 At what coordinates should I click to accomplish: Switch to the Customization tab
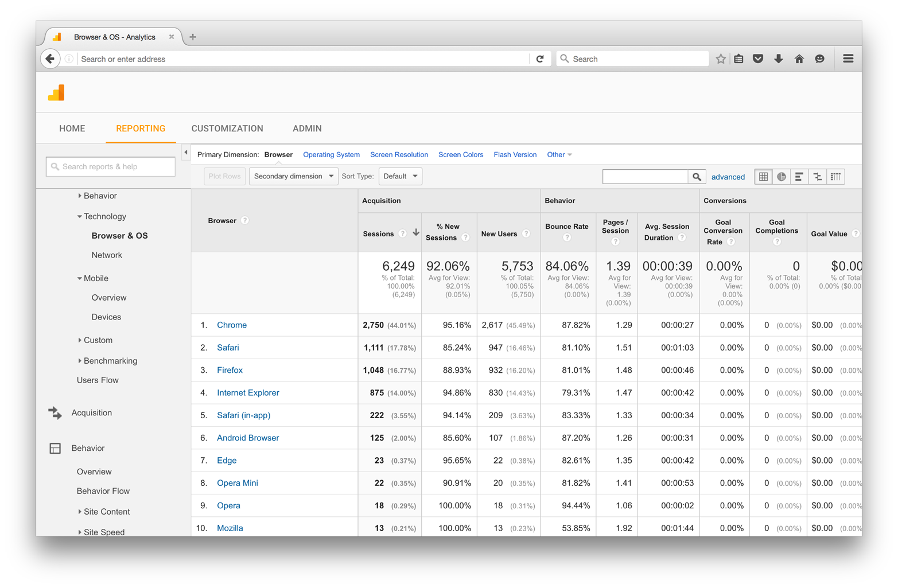227,128
